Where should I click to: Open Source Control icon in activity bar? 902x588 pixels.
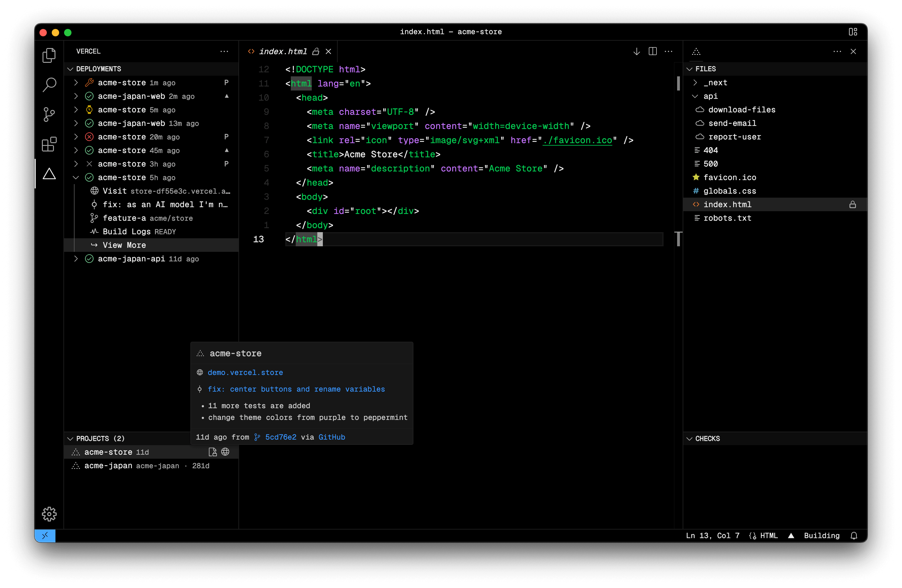[49, 114]
